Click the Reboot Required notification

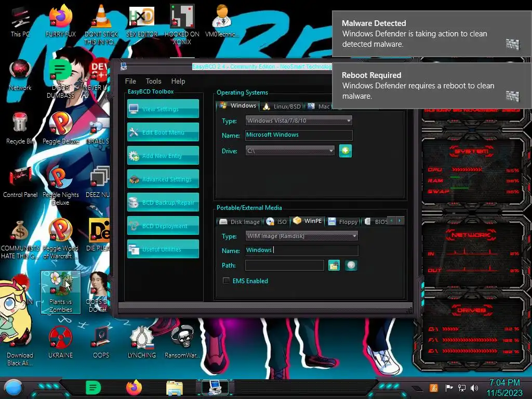432,86
